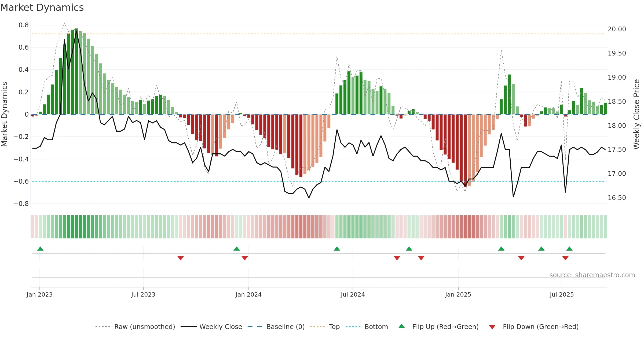
Task: Click the sharemaestro.com source text
Action: tap(592, 275)
